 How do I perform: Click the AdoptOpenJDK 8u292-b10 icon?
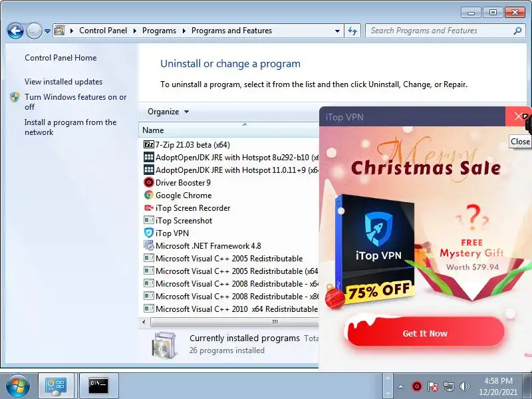click(148, 157)
